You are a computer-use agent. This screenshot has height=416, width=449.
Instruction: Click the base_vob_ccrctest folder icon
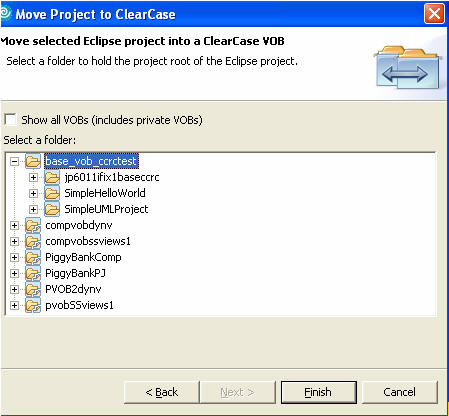[x=33, y=161]
